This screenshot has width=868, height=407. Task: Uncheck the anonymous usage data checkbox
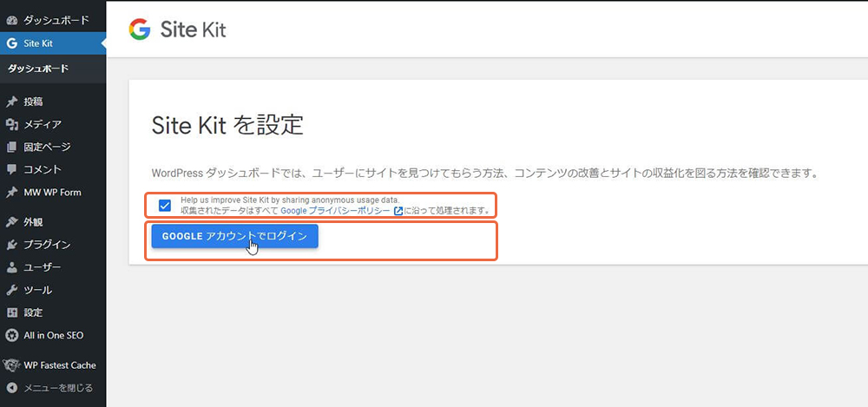click(x=164, y=206)
